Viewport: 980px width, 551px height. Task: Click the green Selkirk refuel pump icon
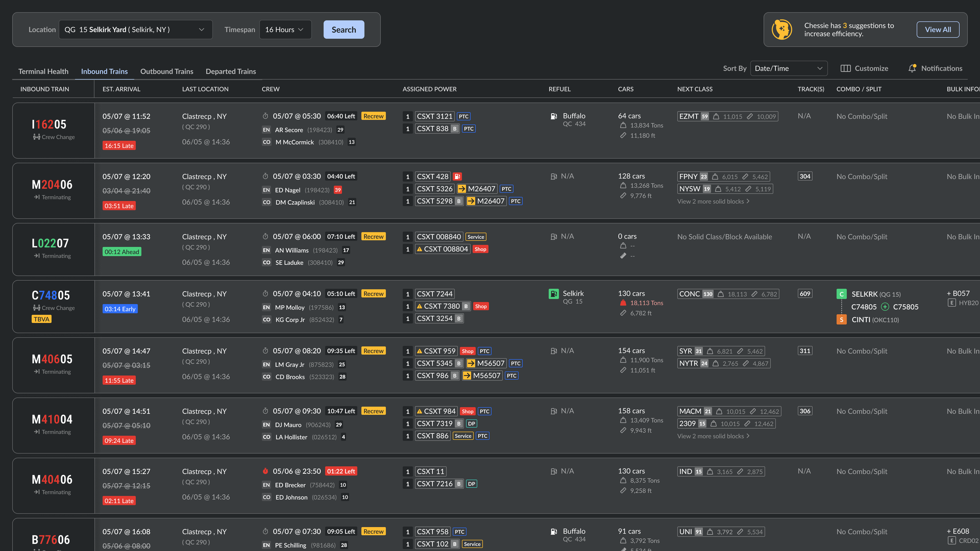coord(554,294)
